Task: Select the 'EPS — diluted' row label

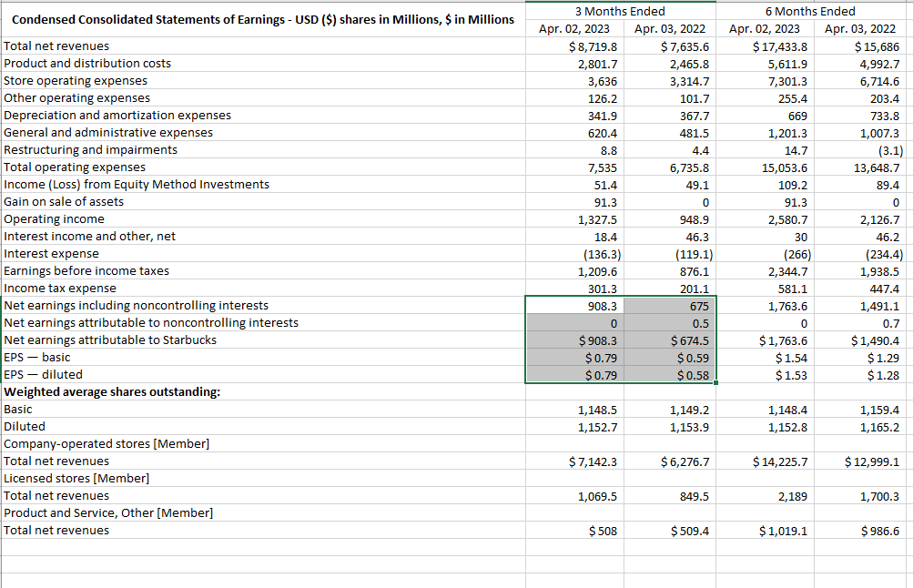Action: [43, 374]
